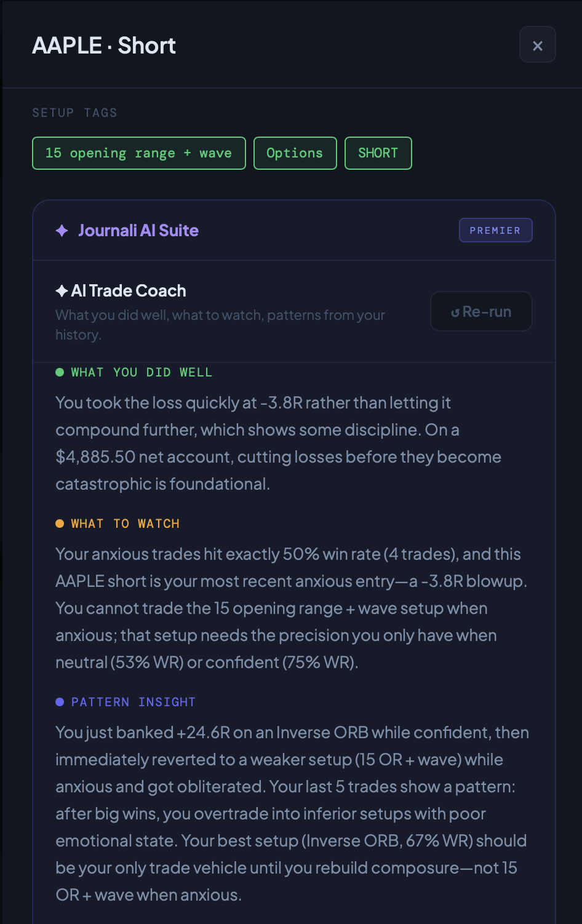Click the Journali AI Suite sparkle icon
Image resolution: width=582 pixels, height=924 pixels.
coord(62,231)
